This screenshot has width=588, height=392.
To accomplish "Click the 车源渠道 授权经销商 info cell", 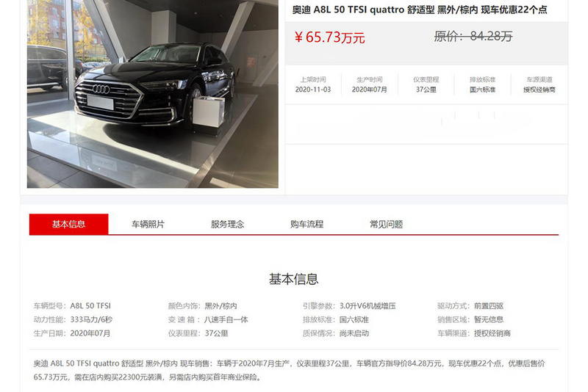I will coord(539,84).
